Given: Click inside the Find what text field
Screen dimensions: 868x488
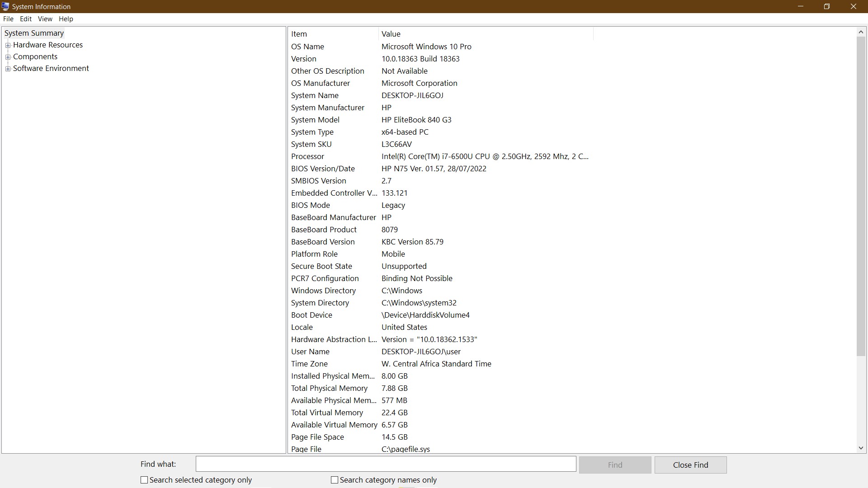Looking at the screenshot, I should coord(385,464).
